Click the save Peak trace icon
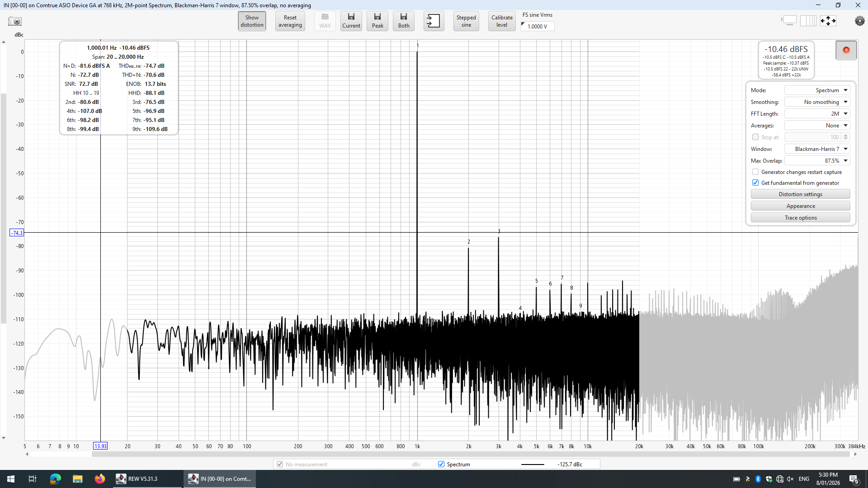This screenshot has width=868, height=488. [x=377, y=21]
